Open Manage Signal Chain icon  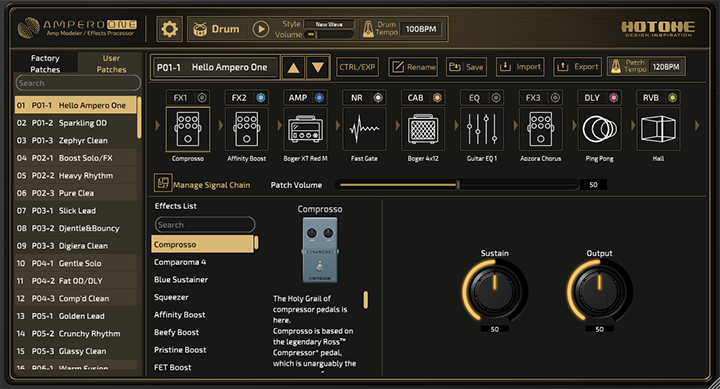tap(163, 183)
